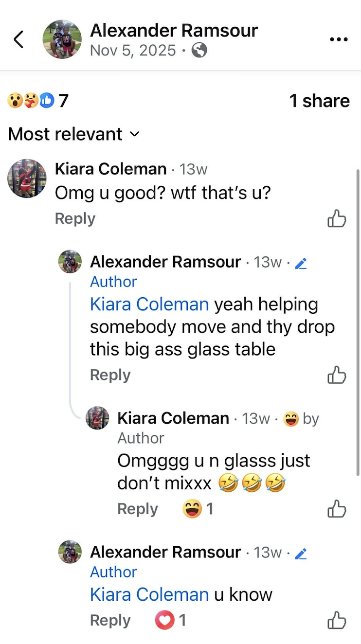Viewport: 361px width, 644px height.
Task: Reply to the "don't mixxx" comment
Action: pyautogui.click(x=138, y=509)
